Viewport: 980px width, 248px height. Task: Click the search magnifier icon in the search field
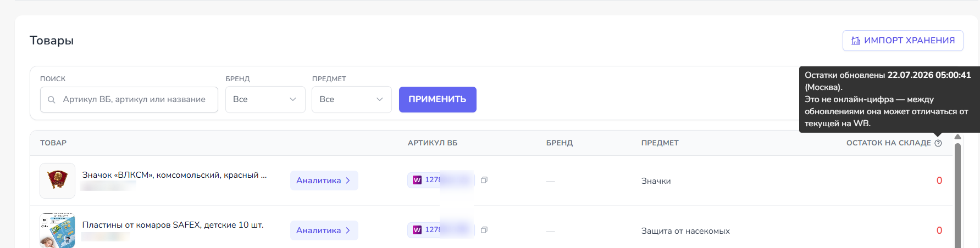click(52, 100)
